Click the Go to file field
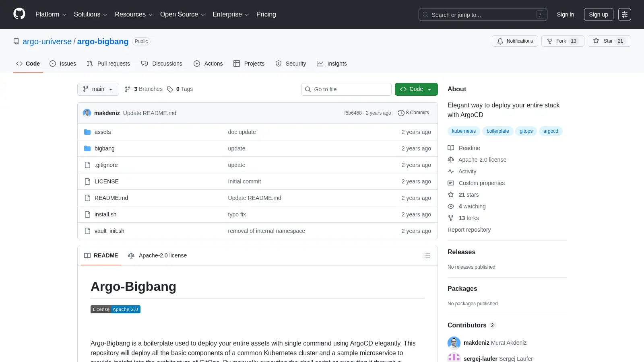The width and height of the screenshot is (644, 362). (x=346, y=89)
